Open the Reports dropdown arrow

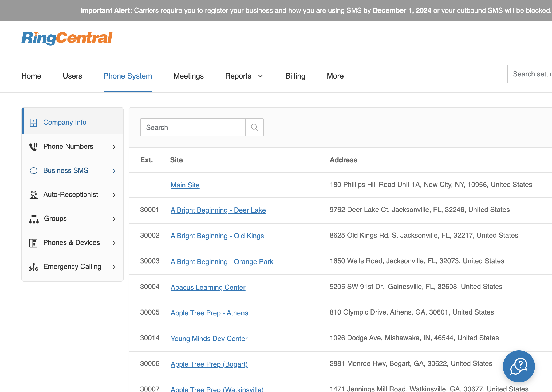click(261, 76)
